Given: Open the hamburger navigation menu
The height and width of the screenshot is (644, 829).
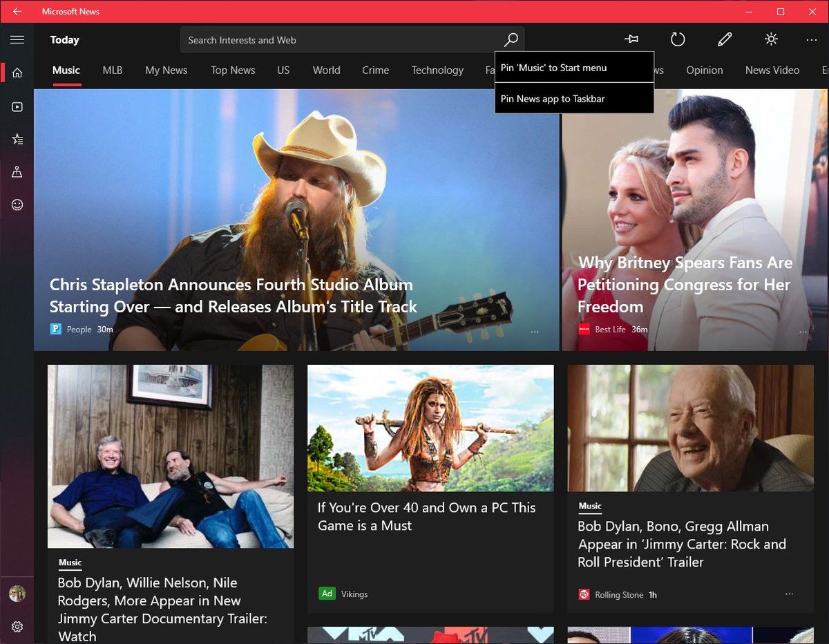Looking at the screenshot, I should pos(17,40).
